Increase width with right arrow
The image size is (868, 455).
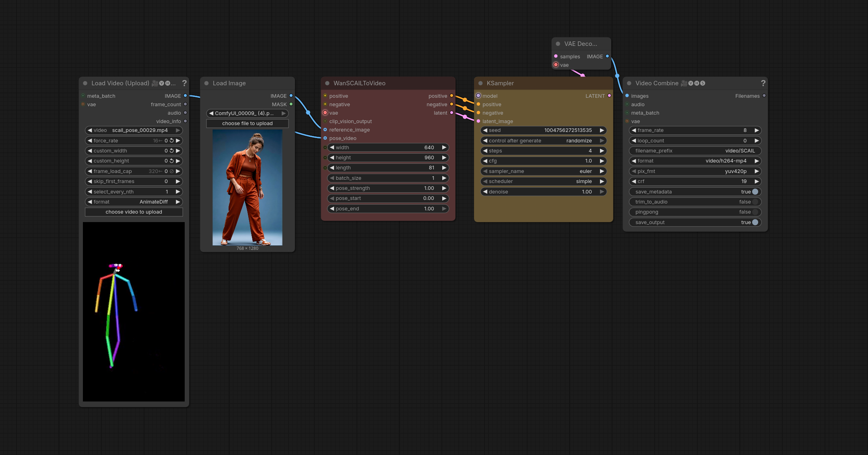pos(444,148)
